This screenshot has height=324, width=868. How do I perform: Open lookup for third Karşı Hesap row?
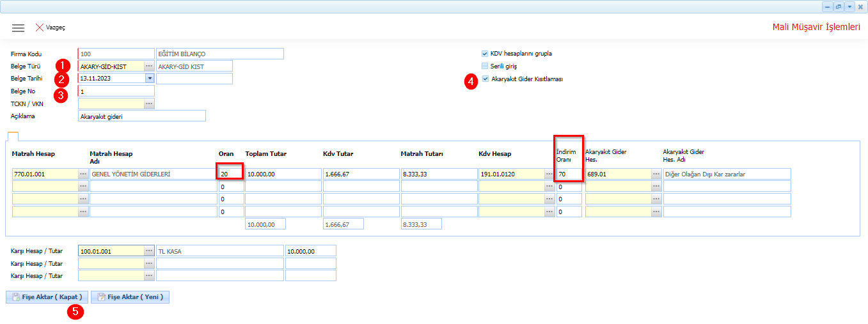click(x=149, y=275)
